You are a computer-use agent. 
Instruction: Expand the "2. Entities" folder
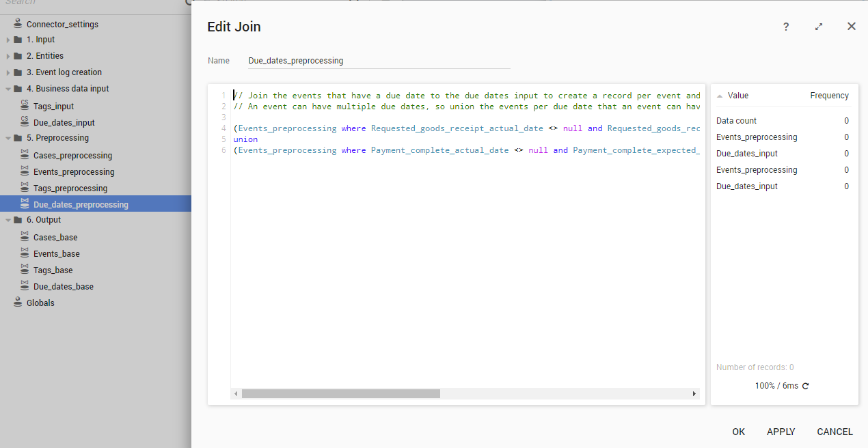coord(8,55)
